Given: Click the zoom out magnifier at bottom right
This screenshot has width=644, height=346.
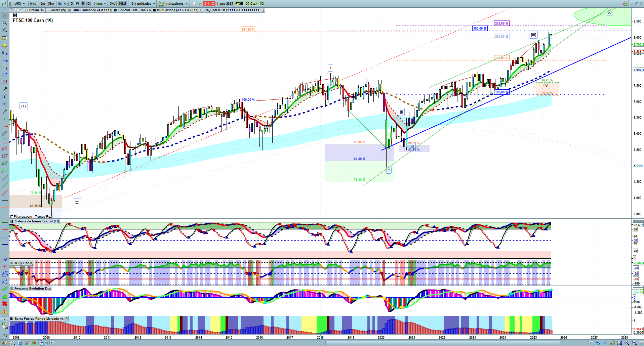Looking at the screenshot, I should click(x=627, y=343).
